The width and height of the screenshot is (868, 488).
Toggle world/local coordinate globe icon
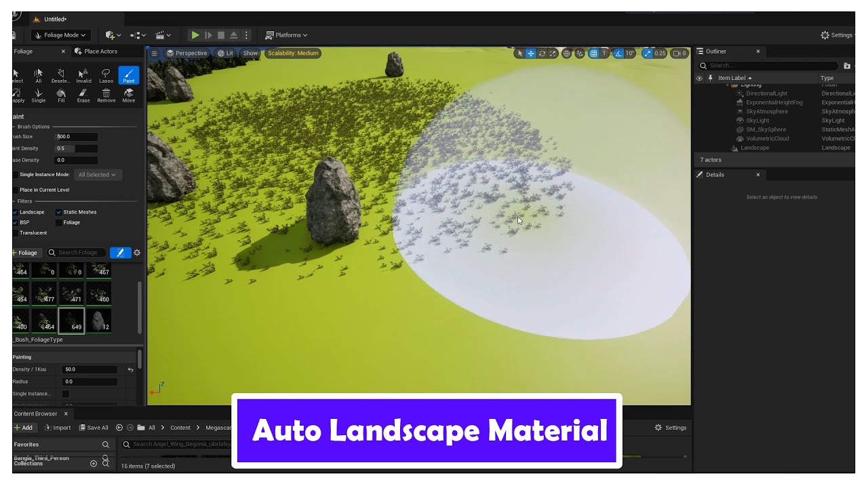[567, 53]
